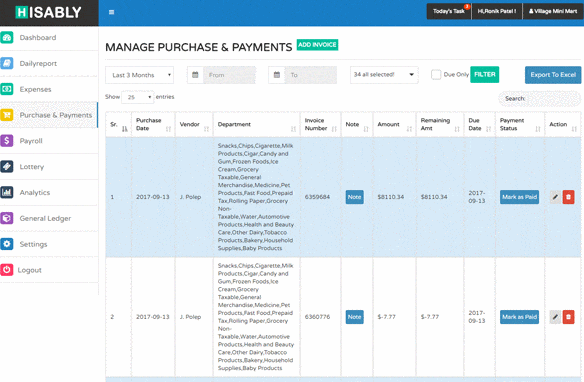The width and height of the screenshot is (584, 382).
Task: Open the Last 3 Months period dropdown
Action: pyautogui.click(x=139, y=75)
